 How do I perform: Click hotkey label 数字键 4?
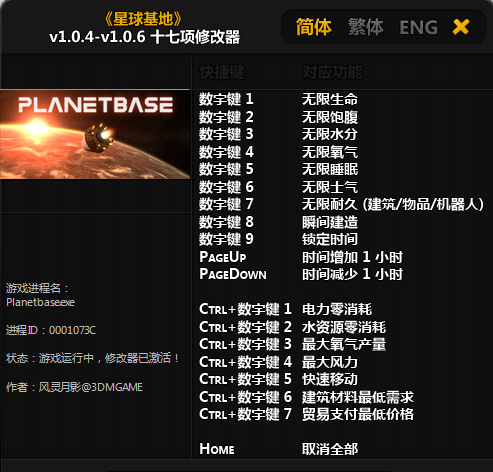(226, 152)
